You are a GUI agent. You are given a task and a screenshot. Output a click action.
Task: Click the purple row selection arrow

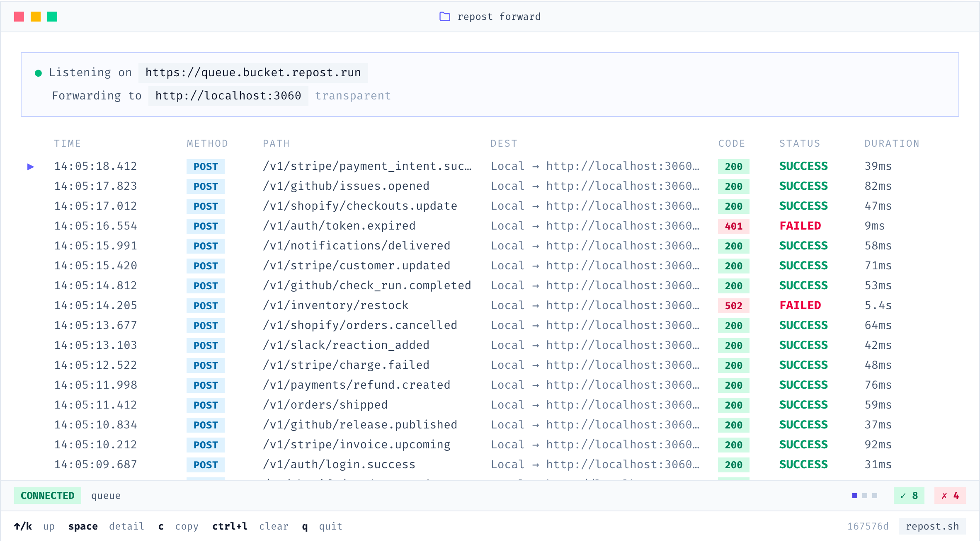tap(30, 167)
